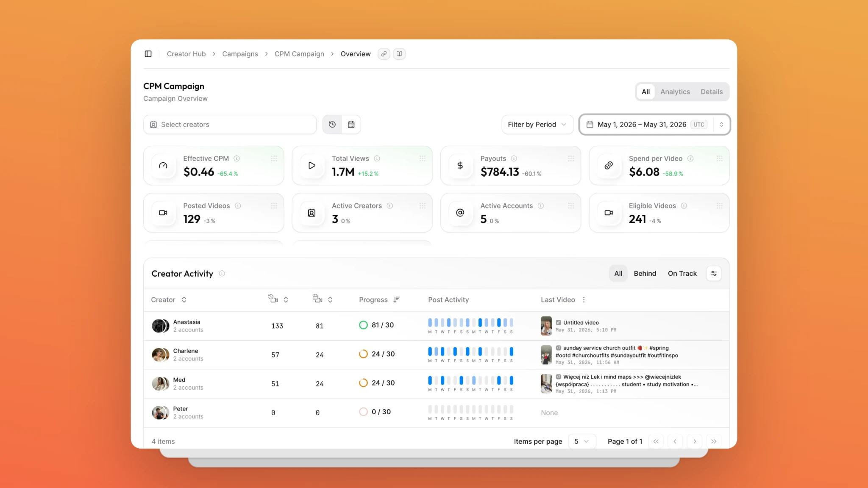The height and width of the screenshot is (488, 868).
Task: Open Items per page dropdown
Action: click(x=582, y=441)
